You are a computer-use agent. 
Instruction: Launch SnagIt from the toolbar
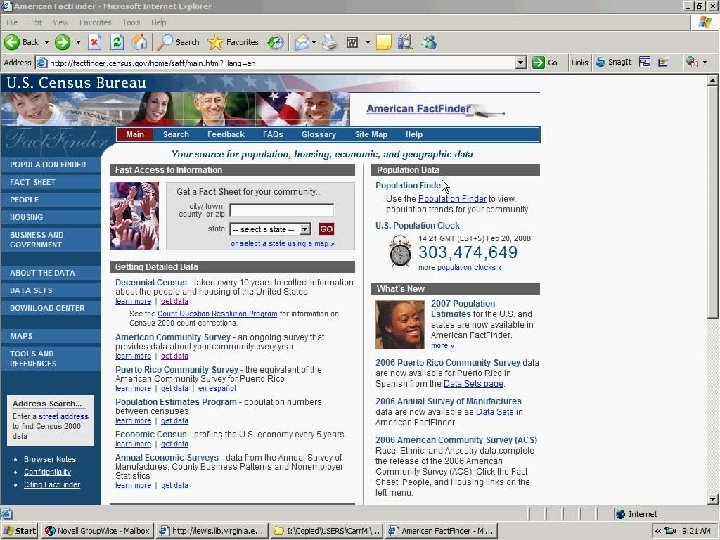click(x=613, y=62)
